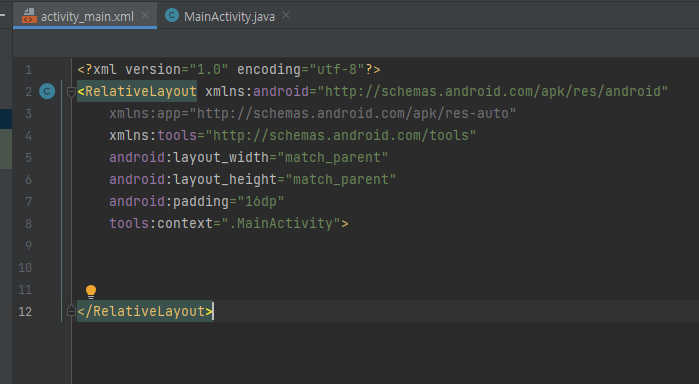Open the MainActivity.java tab

(x=229, y=17)
